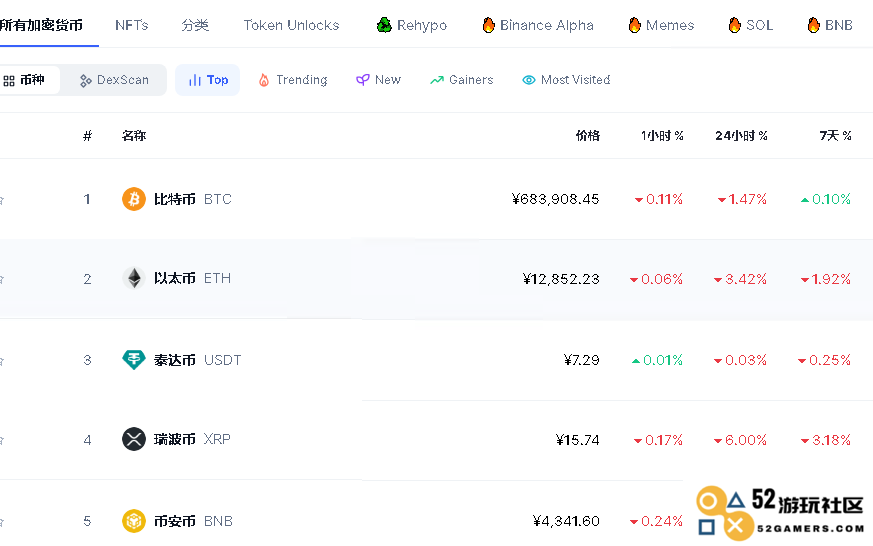
Task: Open the Token Unlocks tab
Action: pyautogui.click(x=291, y=25)
